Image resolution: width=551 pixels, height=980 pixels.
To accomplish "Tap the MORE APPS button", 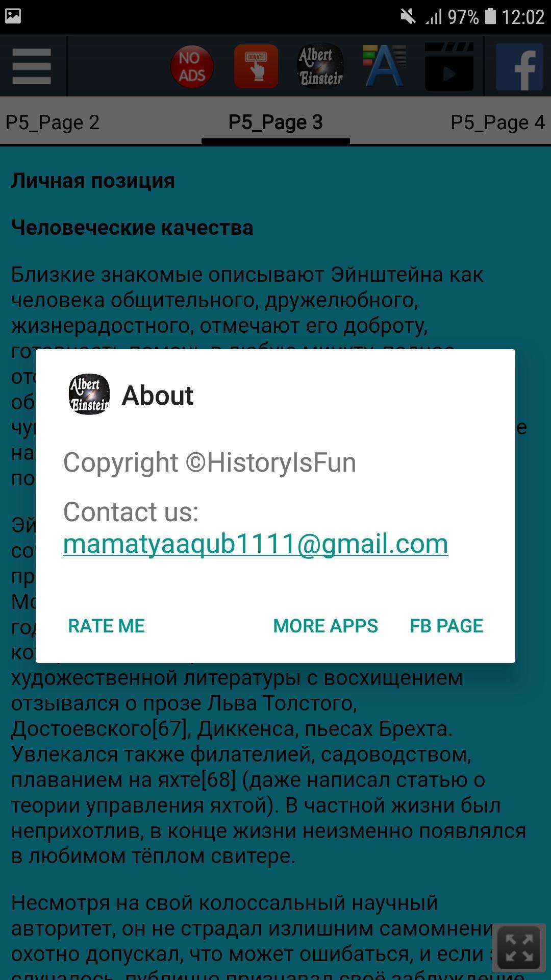I will point(325,626).
